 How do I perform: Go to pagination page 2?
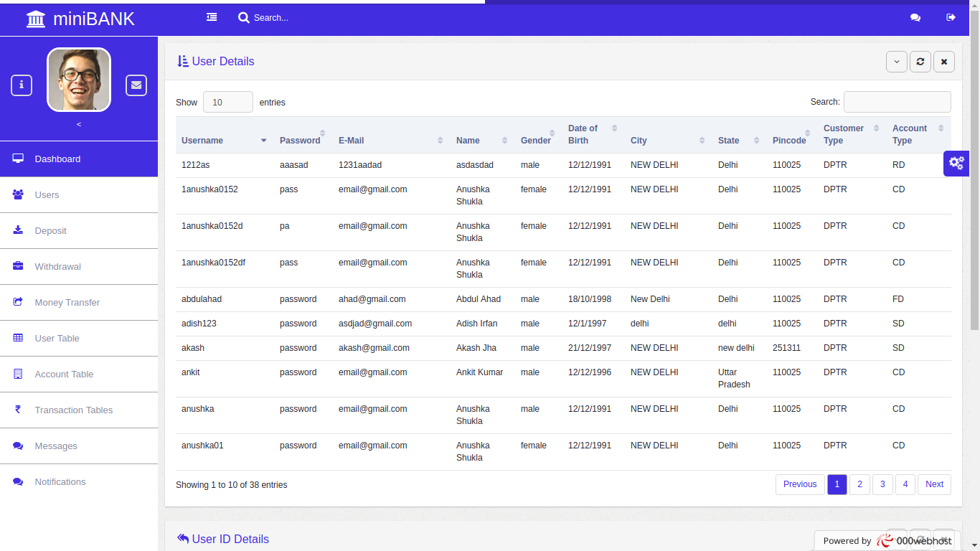(860, 484)
